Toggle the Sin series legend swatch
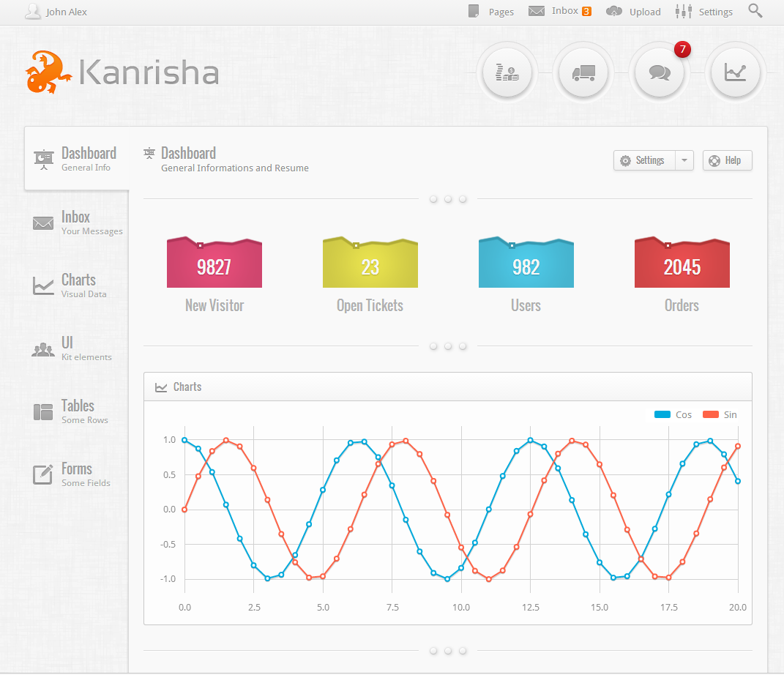 [x=711, y=414]
